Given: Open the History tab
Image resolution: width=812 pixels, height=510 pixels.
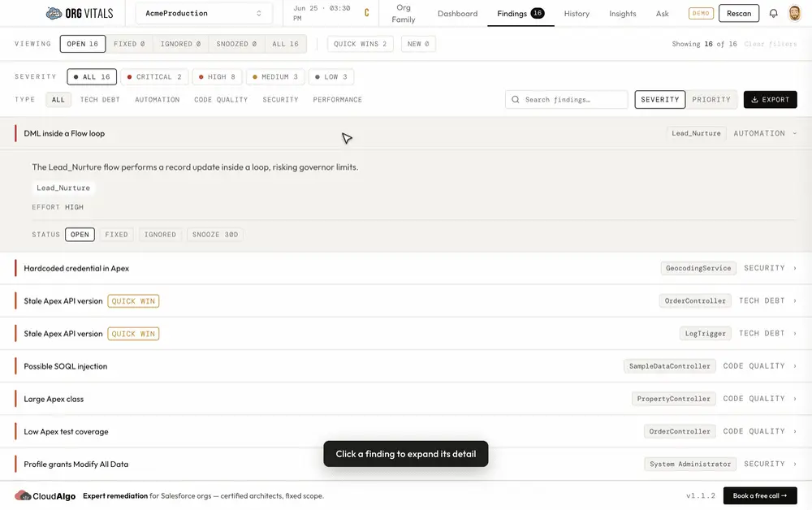Looking at the screenshot, I should click(577, 14).
